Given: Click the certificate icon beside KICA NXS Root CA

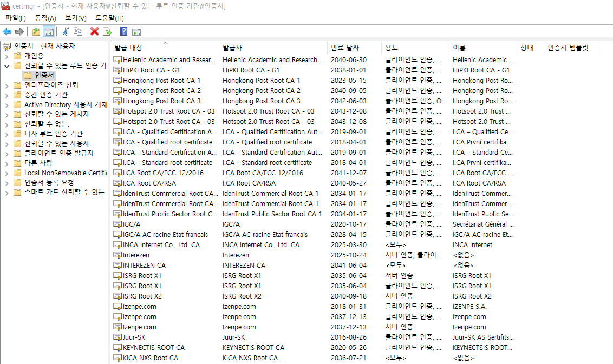Looking at the screenshot, I should [x=118, y=358].
